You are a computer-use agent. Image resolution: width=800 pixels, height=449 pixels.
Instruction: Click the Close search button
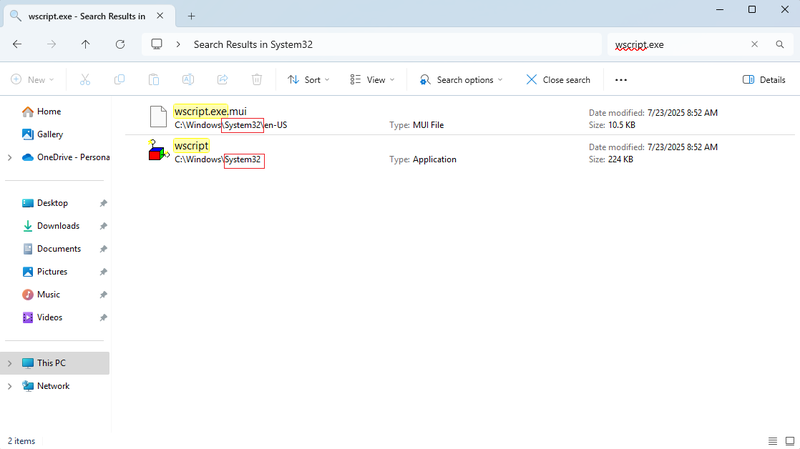coord(558,80)
